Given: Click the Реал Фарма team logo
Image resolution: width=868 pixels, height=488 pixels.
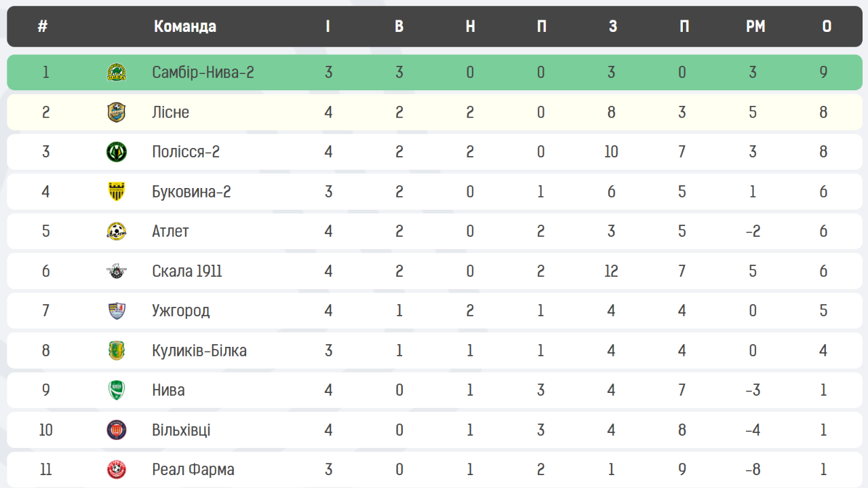Looking at the screenshot, I should click(117, 470).
